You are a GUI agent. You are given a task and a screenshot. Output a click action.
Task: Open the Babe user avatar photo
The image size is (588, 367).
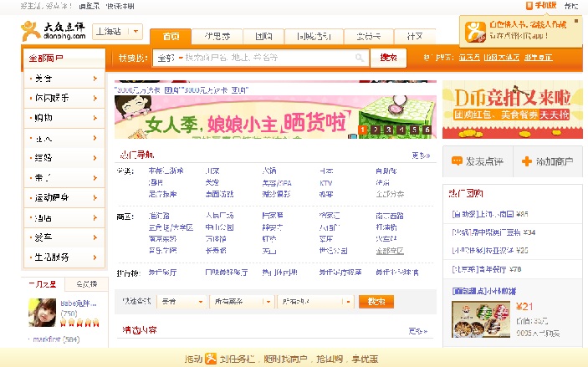coord(43,313)
